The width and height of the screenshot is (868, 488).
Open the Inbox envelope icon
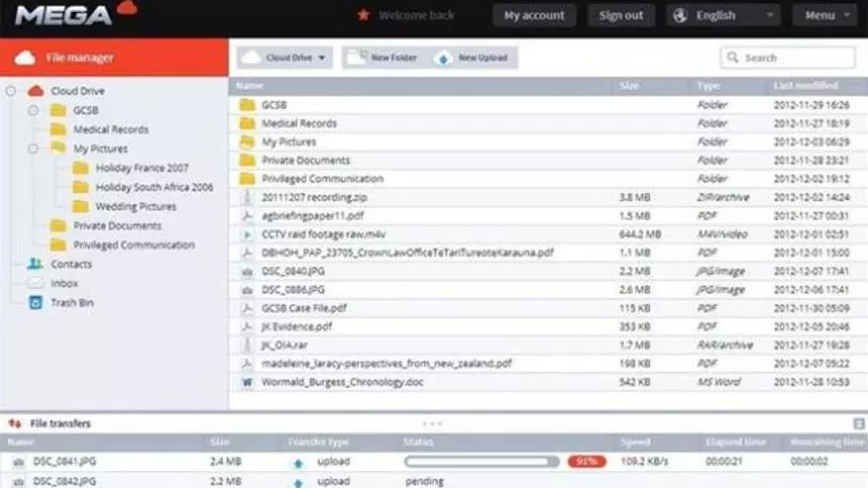[36, 283]
